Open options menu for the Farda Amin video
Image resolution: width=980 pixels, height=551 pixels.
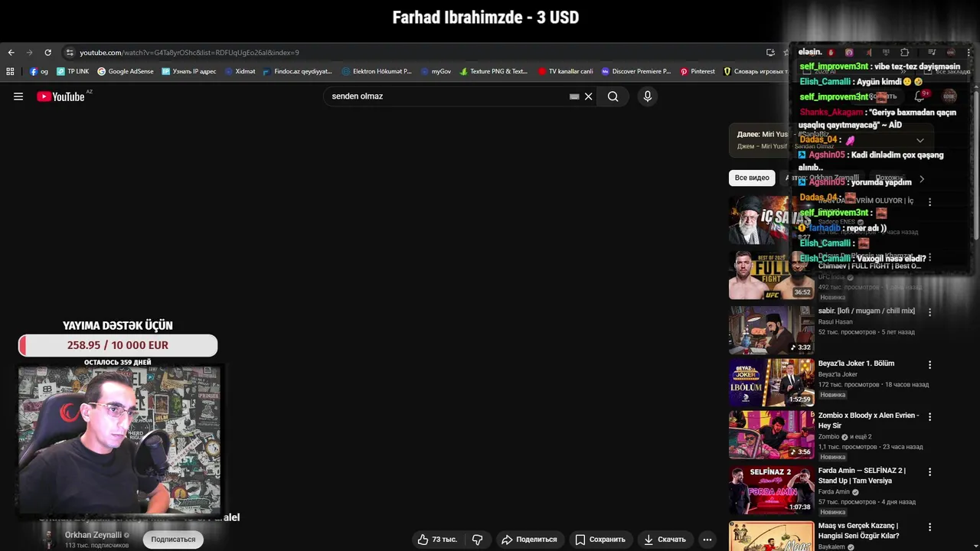click(929, 472)
